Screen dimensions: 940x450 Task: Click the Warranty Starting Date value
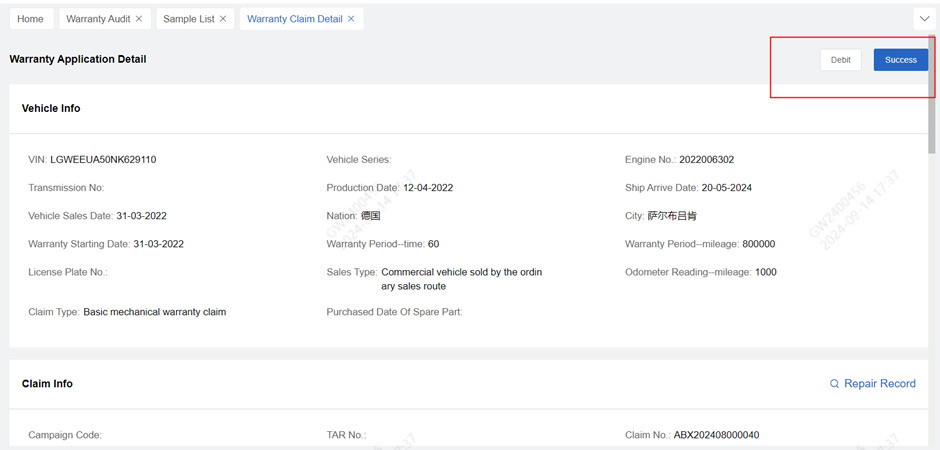[x=159, y=244]
